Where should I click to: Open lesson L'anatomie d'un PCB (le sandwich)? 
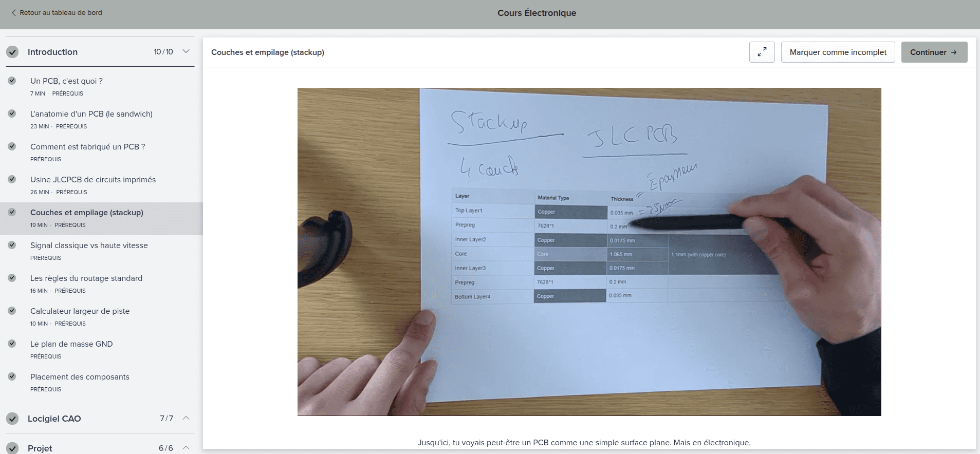[91, 113]
